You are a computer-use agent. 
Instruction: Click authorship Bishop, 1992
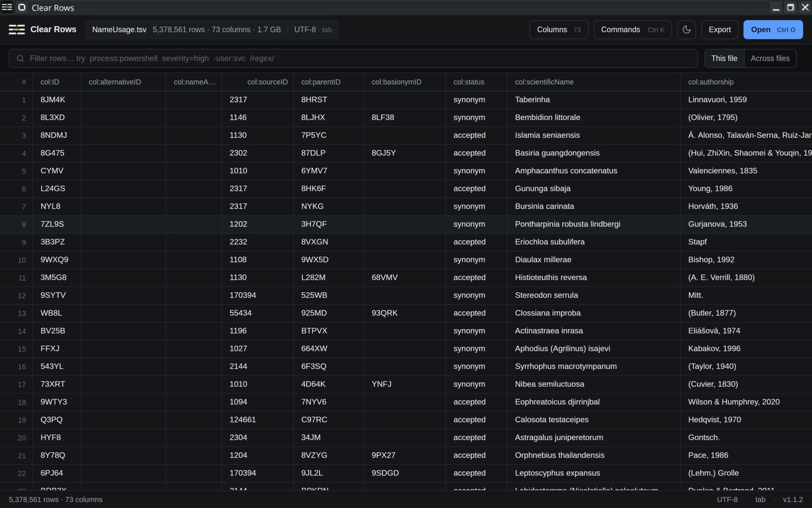pos(746,260)
